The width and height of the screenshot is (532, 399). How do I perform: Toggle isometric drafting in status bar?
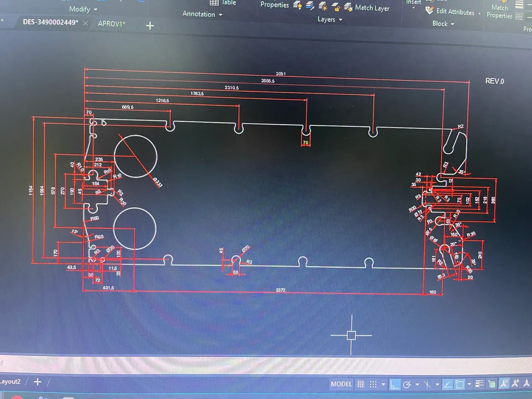(427, 385)
